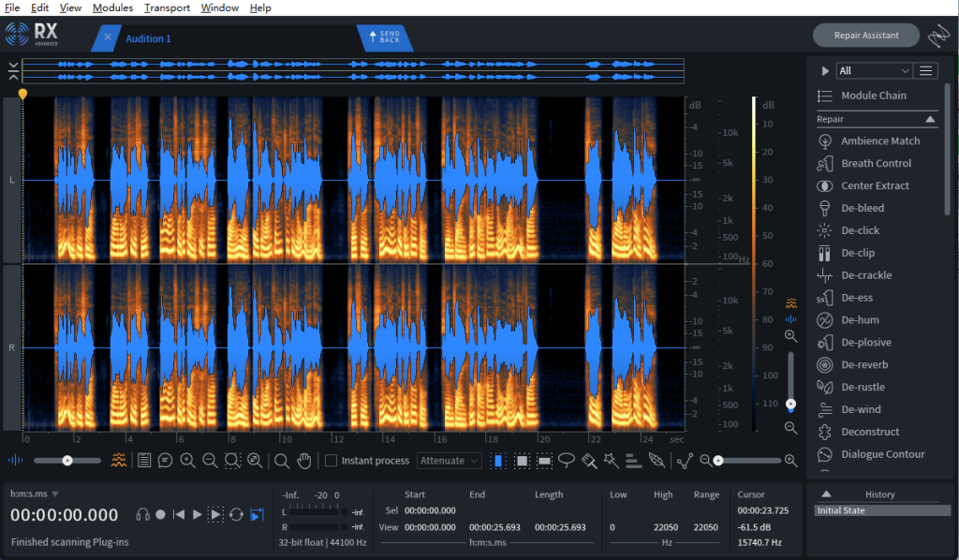
Task: Click the comment bubble toolbar icon
Action: (165, 461)
